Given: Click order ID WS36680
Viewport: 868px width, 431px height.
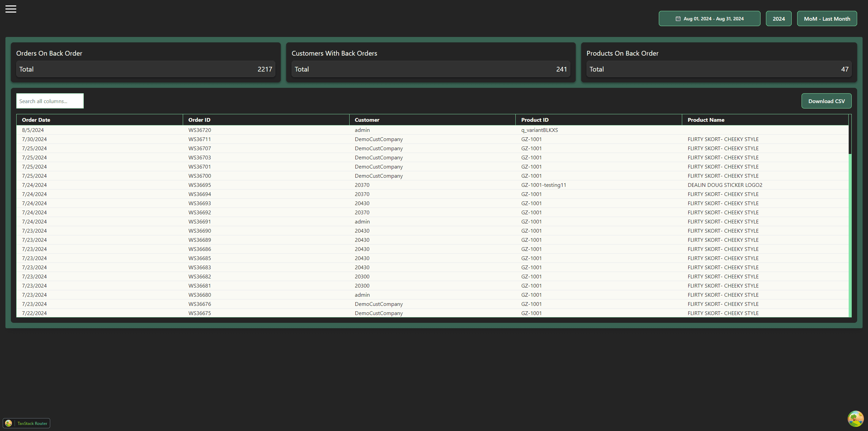Looking at the screenshot, I should (x=200, y=295).
